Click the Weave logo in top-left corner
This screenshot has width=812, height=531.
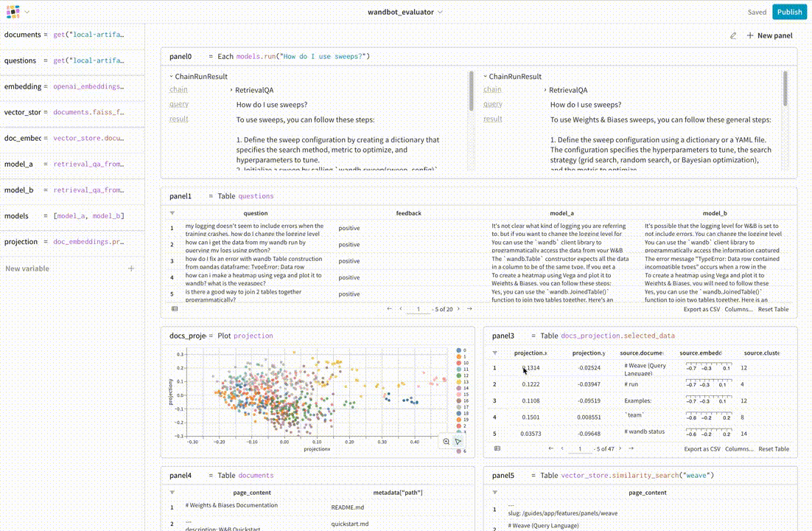click(x=13, y=13)
